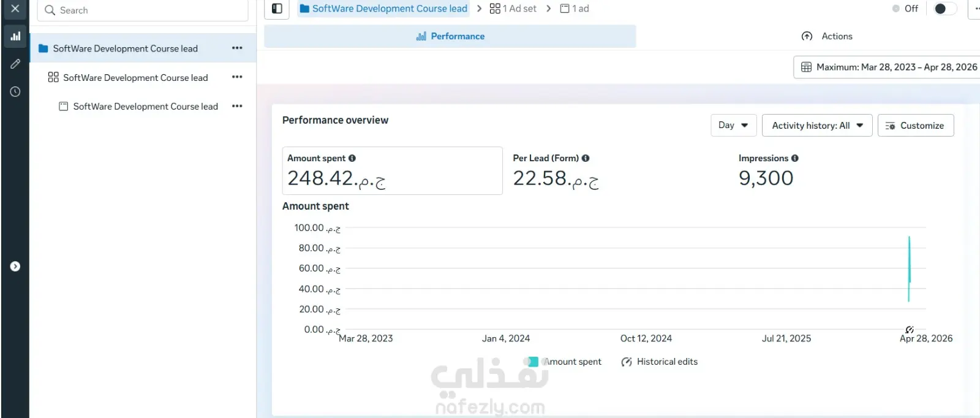Open more options for the campaign row
This screenshot has height=418, width=980.
(237, 48)
